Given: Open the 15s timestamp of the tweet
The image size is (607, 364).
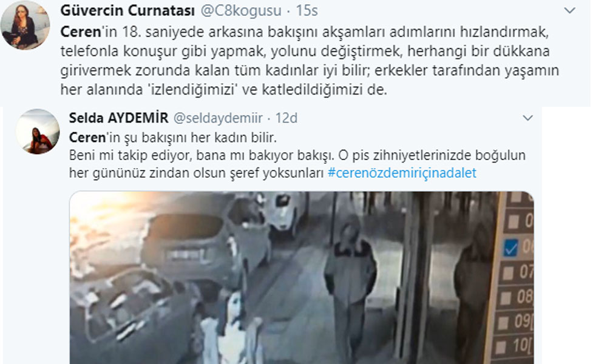Looking at the screenshot, I should click(x=307, y=11).
